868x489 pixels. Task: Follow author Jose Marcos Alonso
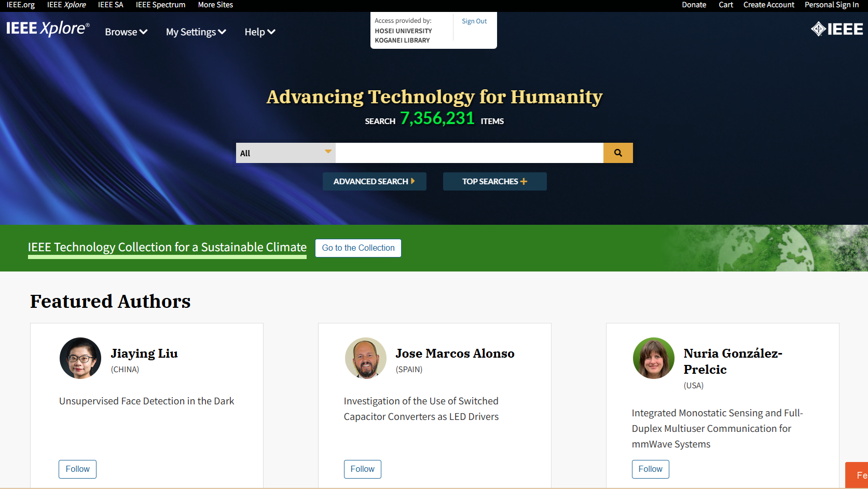pyautogui.click(x=363, y=469)
